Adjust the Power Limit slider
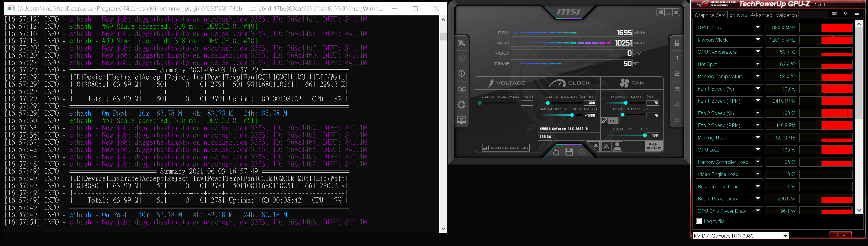 coord(626,103)
